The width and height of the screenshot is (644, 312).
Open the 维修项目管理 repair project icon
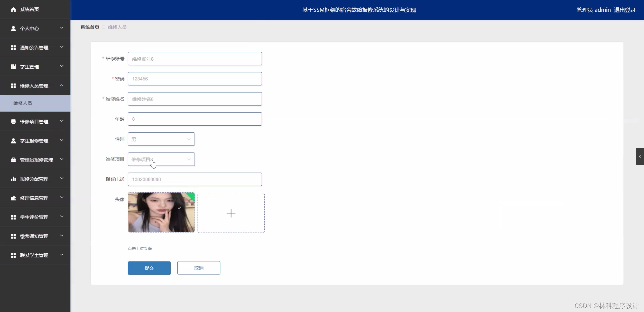click(13, 121)
